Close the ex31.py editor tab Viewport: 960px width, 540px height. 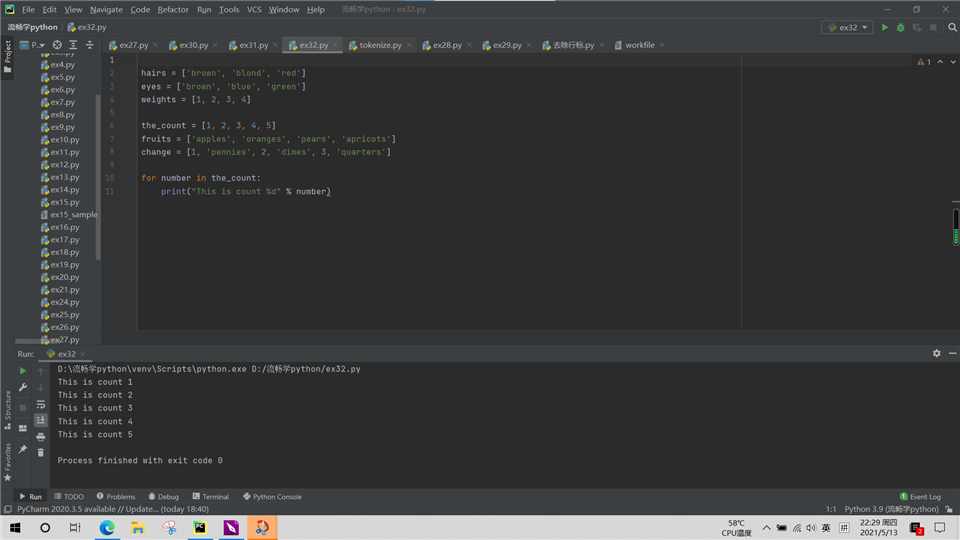tap(275, 45)
